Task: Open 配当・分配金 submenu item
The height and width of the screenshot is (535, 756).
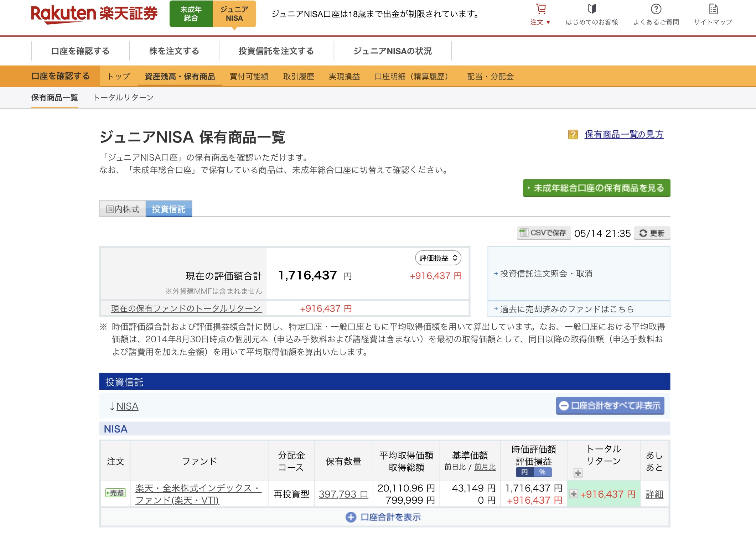Action: click(491, 76)
